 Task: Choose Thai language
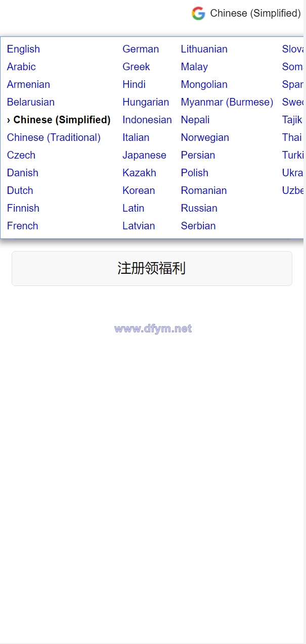point(292,137)
